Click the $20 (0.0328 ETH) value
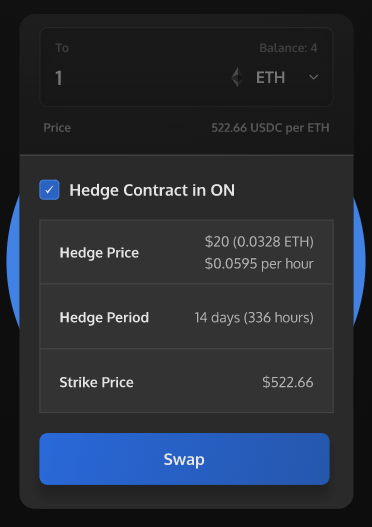This screenshot has height=527, width=372. coord(259,242)
